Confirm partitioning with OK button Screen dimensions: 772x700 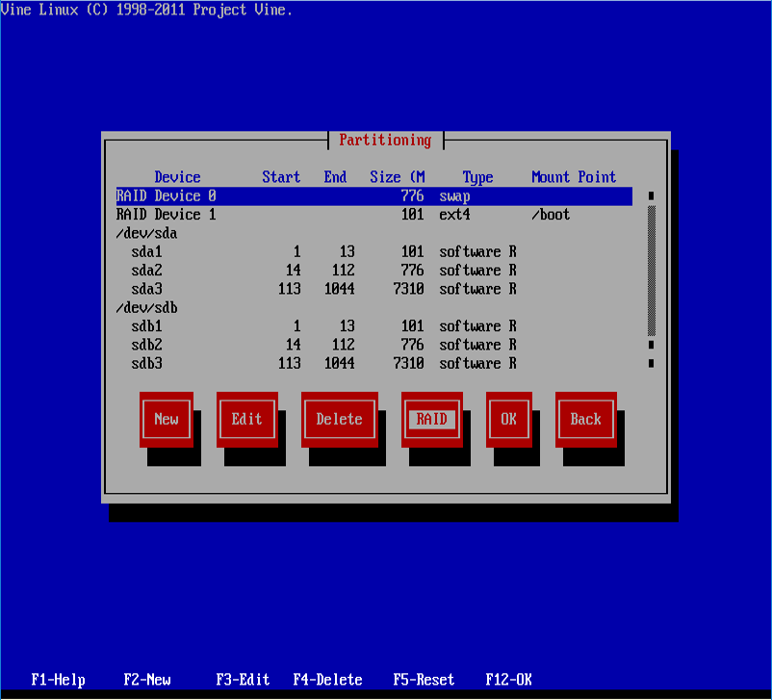tap(508, 419)
